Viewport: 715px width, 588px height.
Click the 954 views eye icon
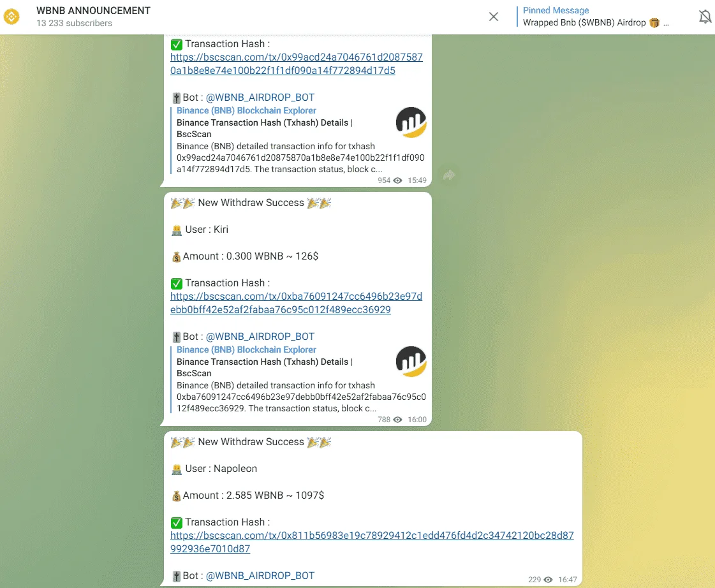[397, 180]
